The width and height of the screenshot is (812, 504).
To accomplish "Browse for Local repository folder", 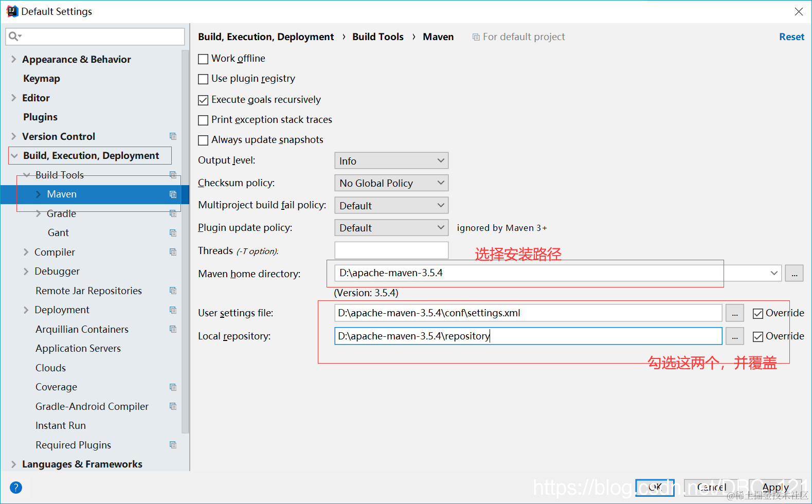I will click(734, 336).
